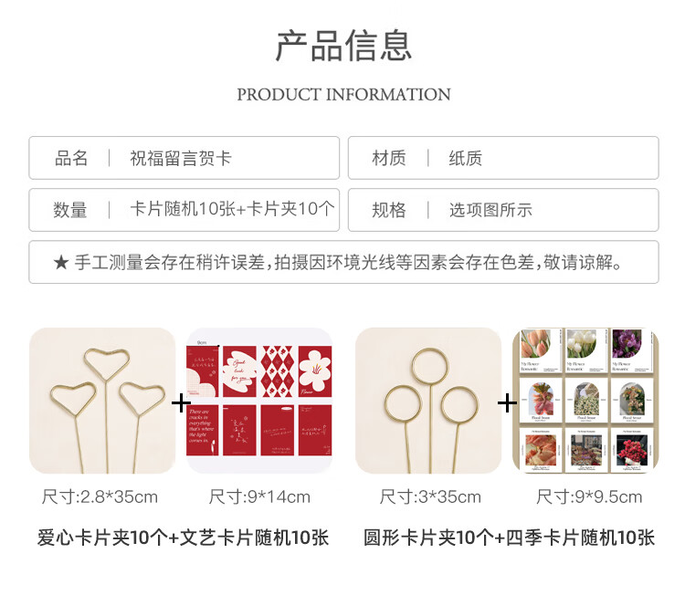Select 爱心卡片夹10个+文艺卡片 option text

point(183,538)
